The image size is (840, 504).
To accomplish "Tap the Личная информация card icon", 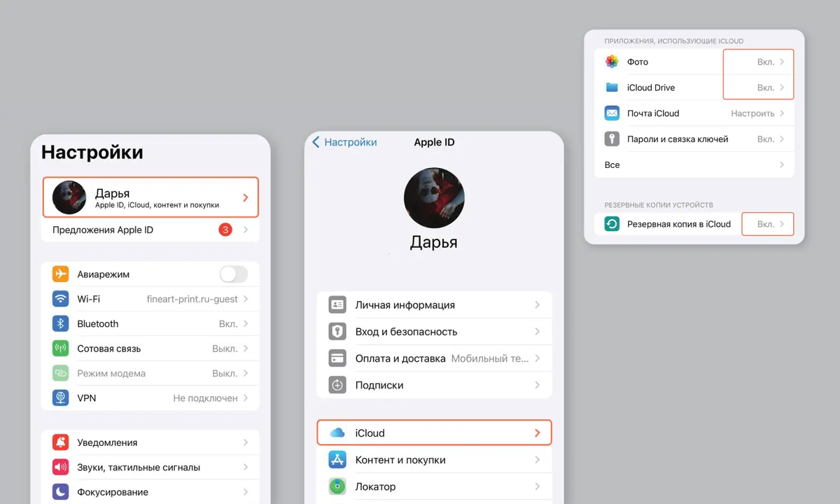I will [x=337, y=305].
